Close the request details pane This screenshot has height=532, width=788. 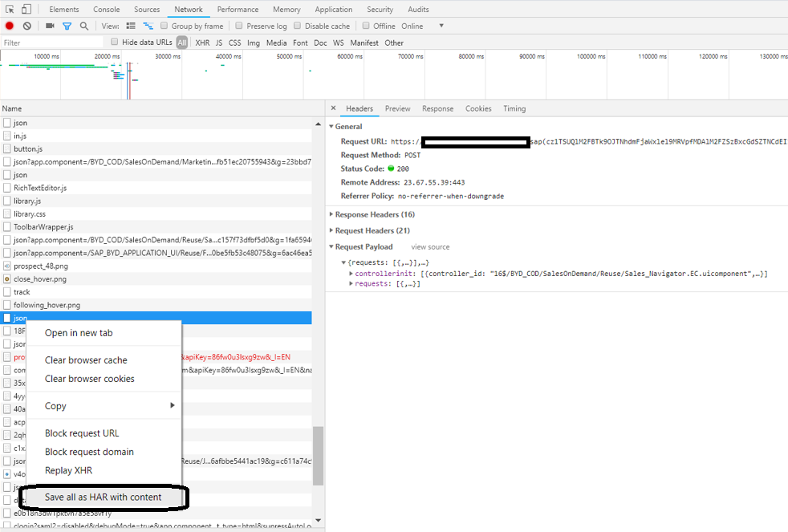pyautogui.click(x=333, y=108)
